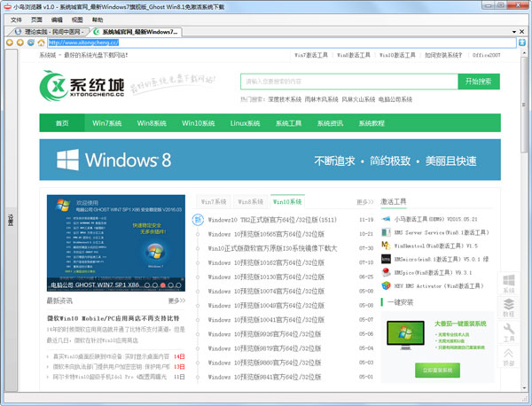Open the Win7系统 navigation item
The image size is (532, 406).
coord(107,123)
